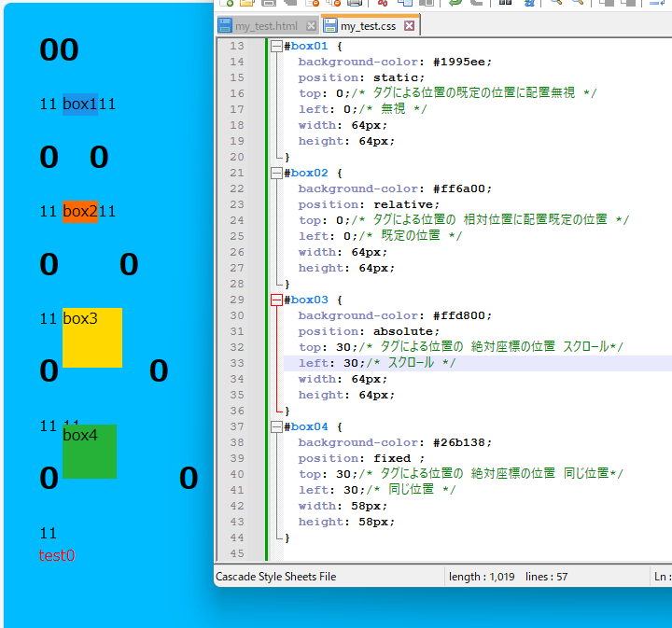
Task: Click line number 21 in margin
Action: click(236, 173)
